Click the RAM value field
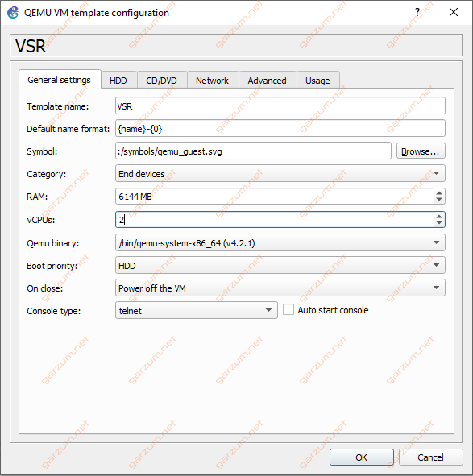The image size is (473, 476). click(275, 196)
